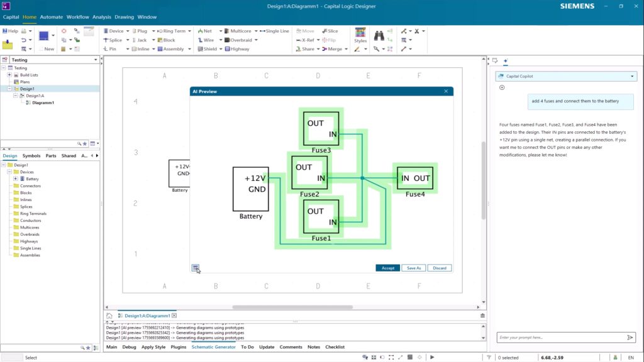Open the Ring Term dropdown arrow
Viewport: 644px width, 362px height.
point(189,31)
